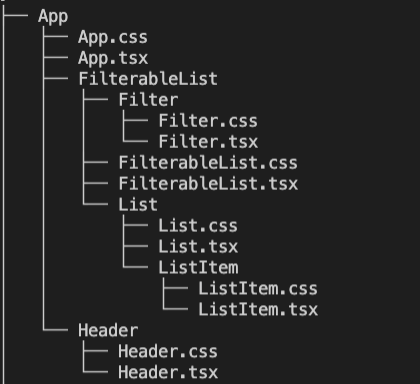This screenshot has width=420, height=384.
Task: Open the App.css file
Action: pyautogui.click(x=113, y=37)
